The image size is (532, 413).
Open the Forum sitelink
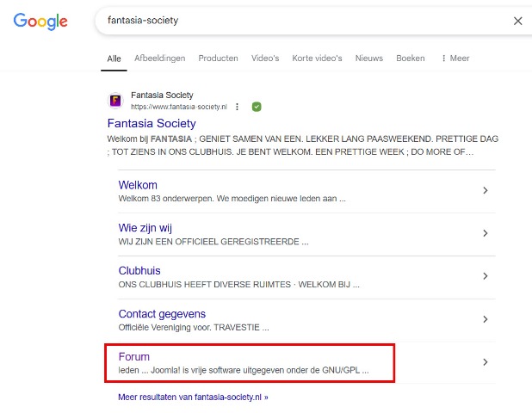click(134, 356)
